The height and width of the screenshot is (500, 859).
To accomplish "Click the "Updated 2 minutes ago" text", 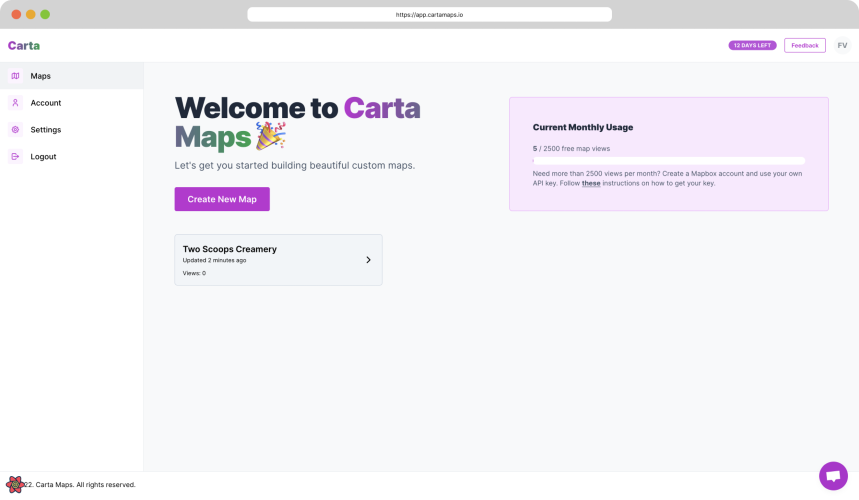I will (x=214, y=261).
